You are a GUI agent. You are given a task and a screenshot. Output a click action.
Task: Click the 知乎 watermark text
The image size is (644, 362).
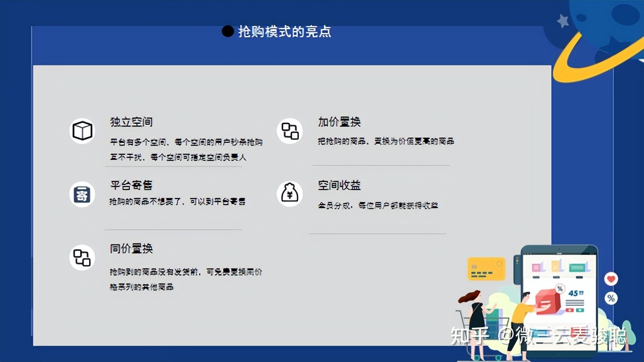(x=467, y=337)
